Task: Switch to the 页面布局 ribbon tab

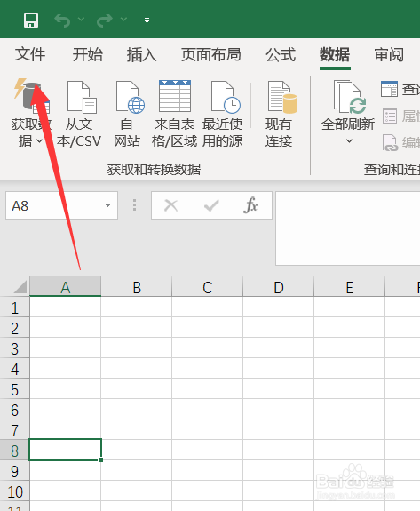Action: click(x=211, y=54)
